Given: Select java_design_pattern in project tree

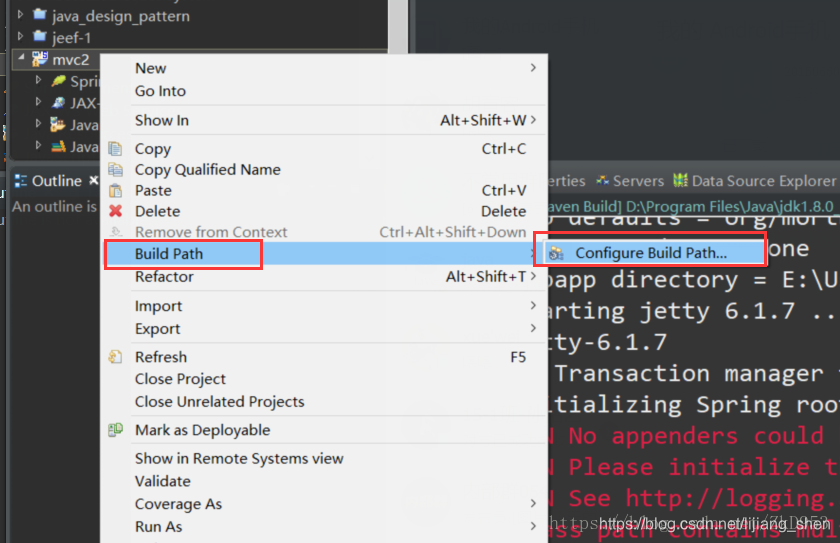Looking at the screenshot, I should pyautogui.click(x=121, y=16).
